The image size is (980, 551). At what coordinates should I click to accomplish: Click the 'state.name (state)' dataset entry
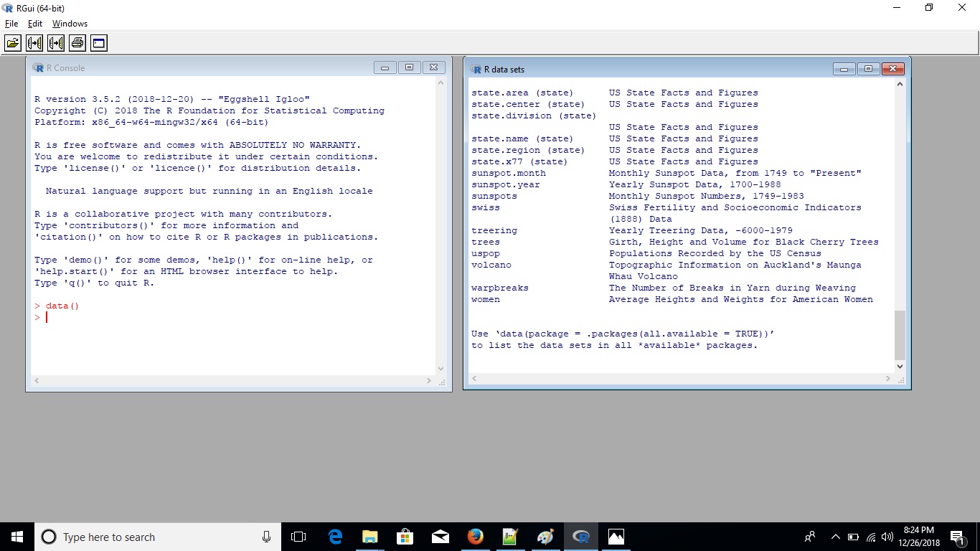tap(522, 138)
